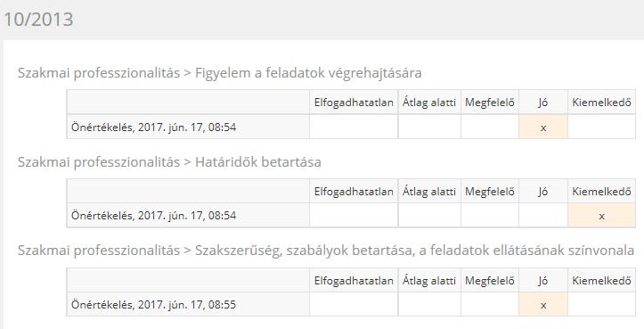Click Átlag alatti header in Határidők betartása table
Screen dimensions: 644x329
point(429,192)
